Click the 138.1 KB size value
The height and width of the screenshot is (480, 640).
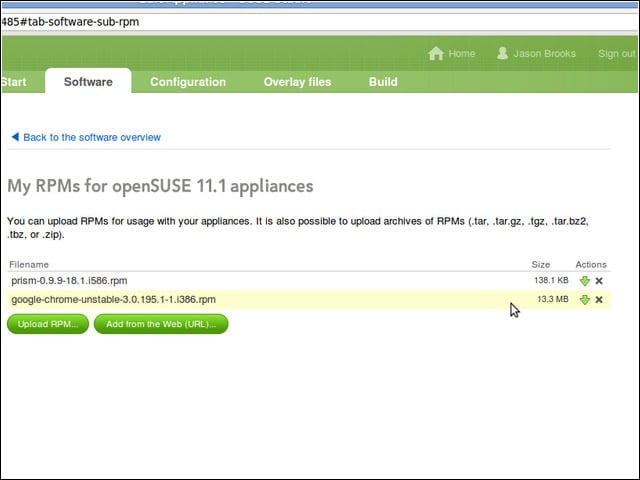coord(551,280)
